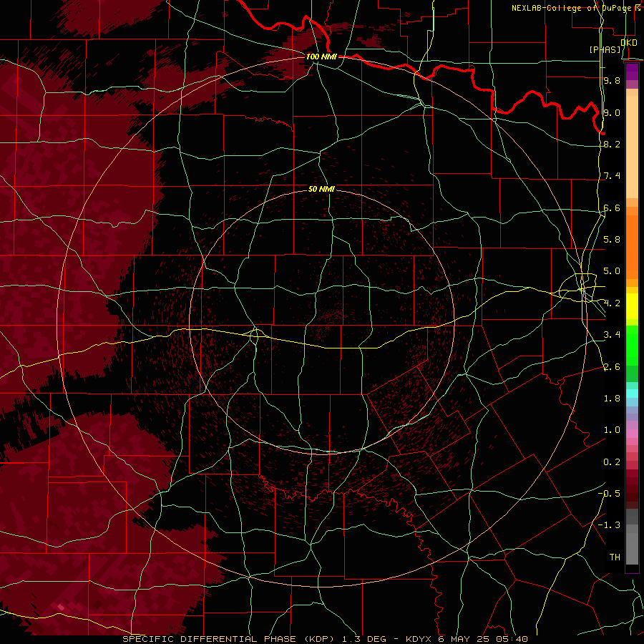
Task: Select the -1.3 legend value
Action: click(x=609, y=525)
